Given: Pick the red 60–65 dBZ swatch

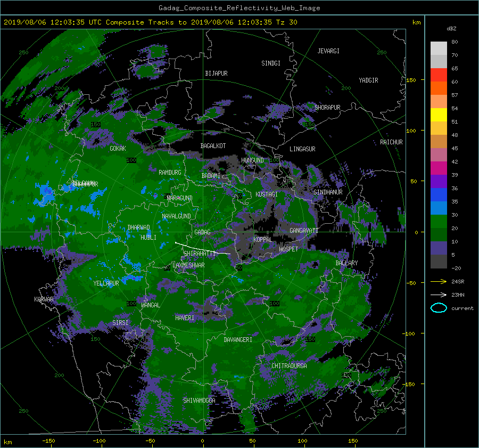Looking at the screenshot, I should (x=439, y=75).
